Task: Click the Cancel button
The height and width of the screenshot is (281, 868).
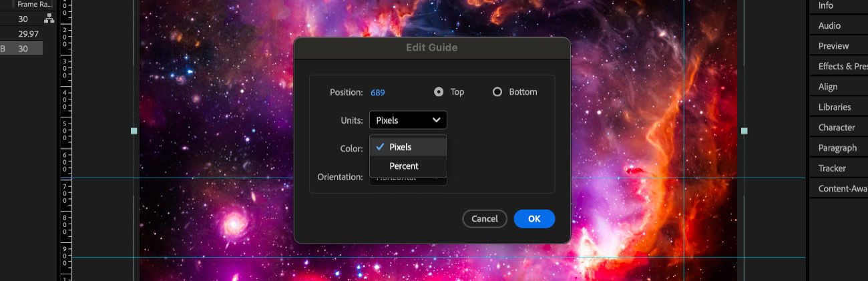Action: point(485,219)
